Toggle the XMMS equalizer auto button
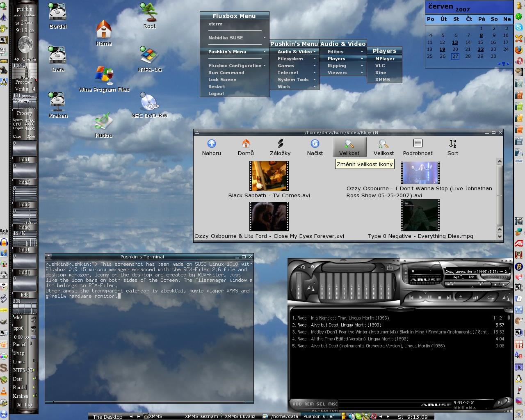 (313, 267)
